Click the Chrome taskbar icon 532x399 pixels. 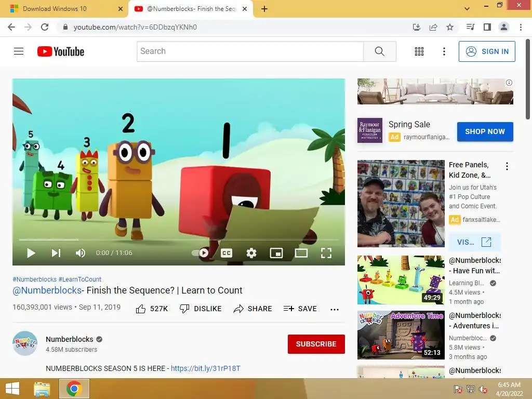click(74, 389)
